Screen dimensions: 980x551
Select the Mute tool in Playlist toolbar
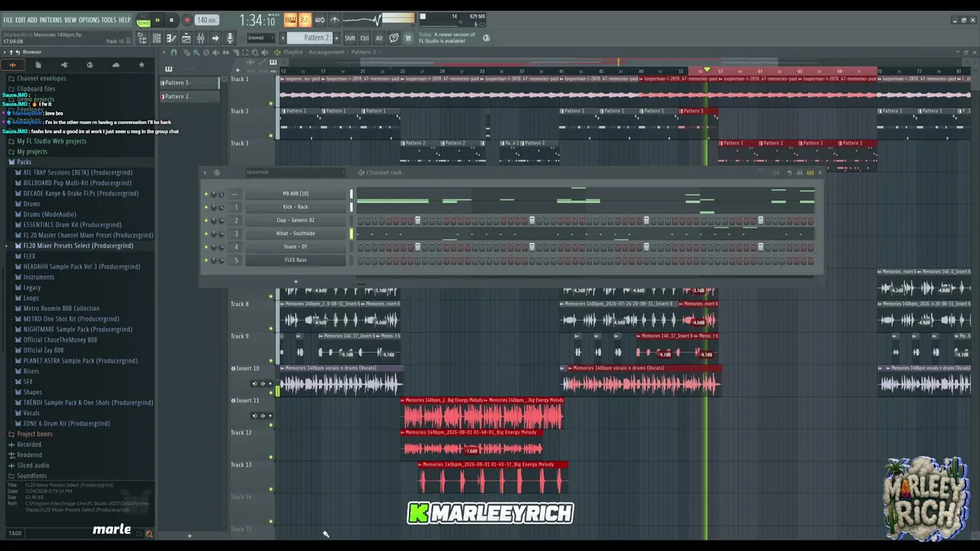tap(216, 52)
